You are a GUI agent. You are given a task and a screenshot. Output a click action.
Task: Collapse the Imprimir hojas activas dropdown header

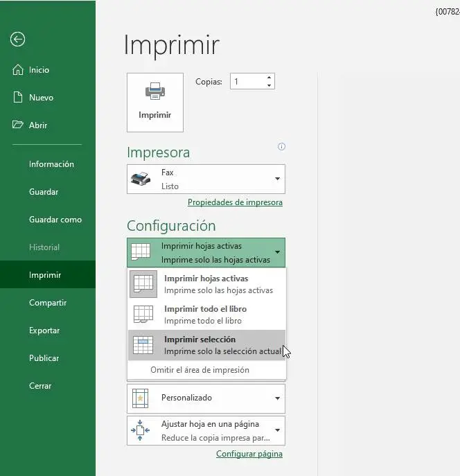pos(206,253)
